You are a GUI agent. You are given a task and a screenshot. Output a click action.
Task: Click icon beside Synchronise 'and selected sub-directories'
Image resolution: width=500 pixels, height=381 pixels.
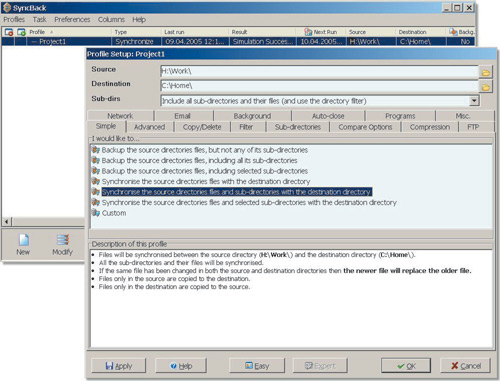[96, 202]
